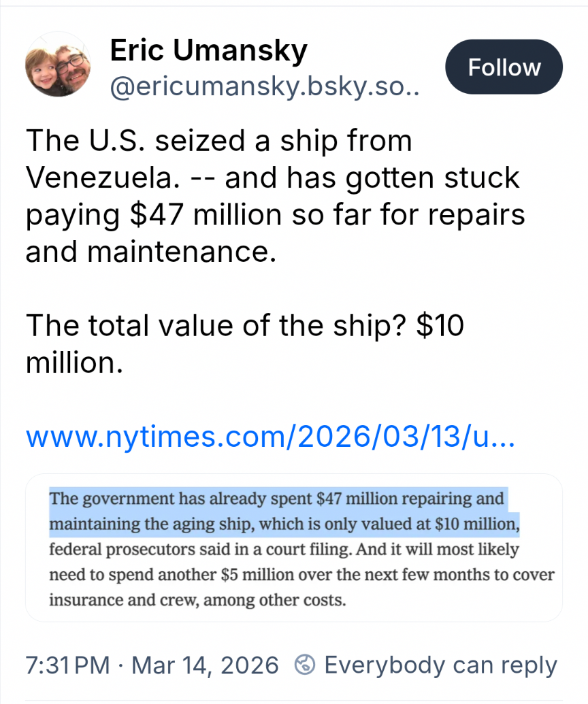This screenshot has height=704, width=588.
Task: Click the globe icon beside reply settings
Action: [x=306, y=665]
